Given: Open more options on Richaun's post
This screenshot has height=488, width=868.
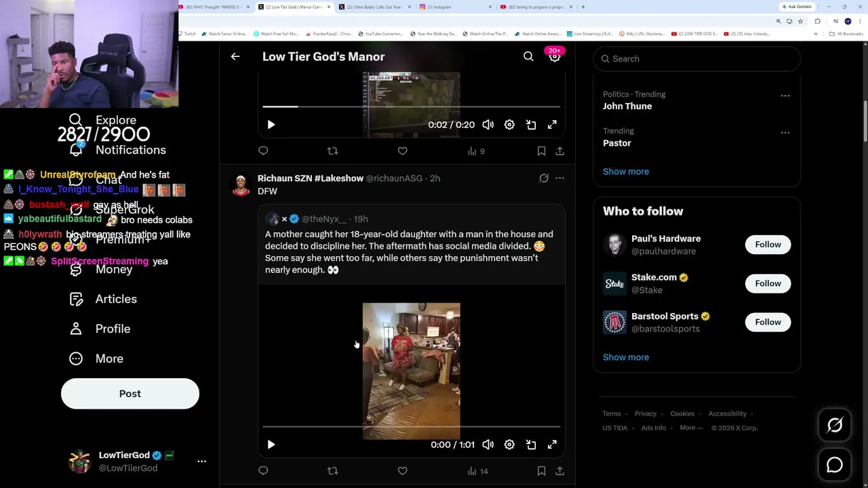Looking at the screenshot, I should (559, 178).
